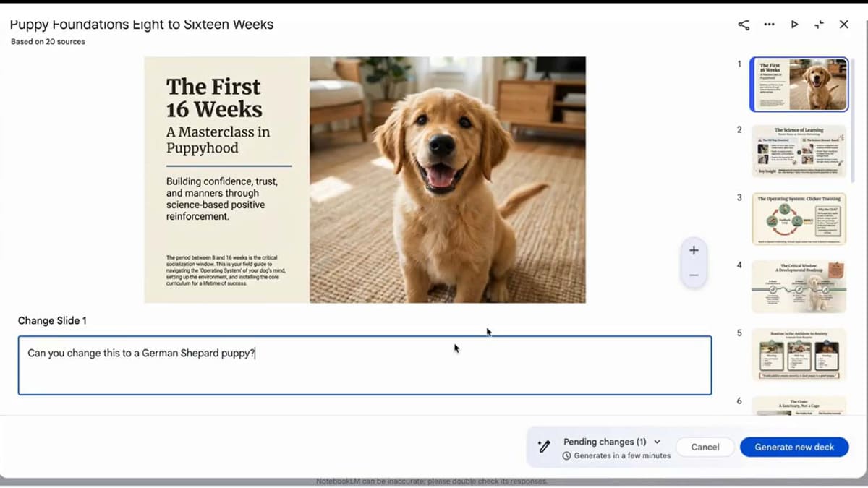Click into the Change Slide 1 text box

coord(365,365)
